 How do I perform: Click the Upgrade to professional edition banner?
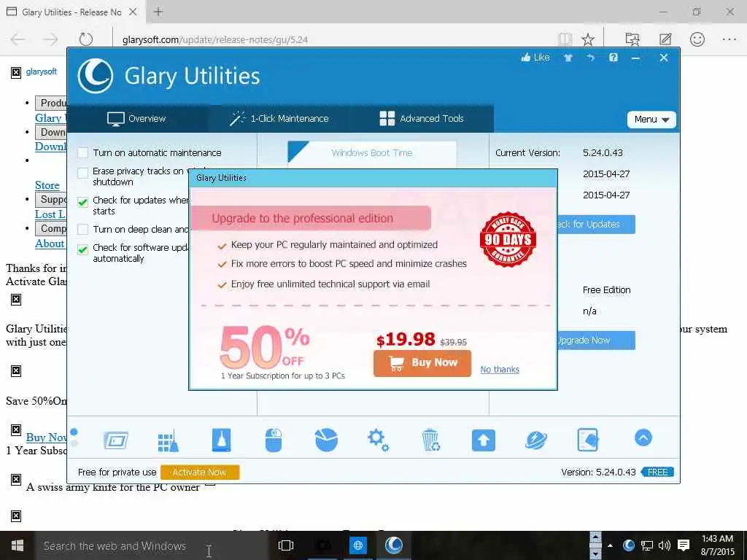coord(311,218)
